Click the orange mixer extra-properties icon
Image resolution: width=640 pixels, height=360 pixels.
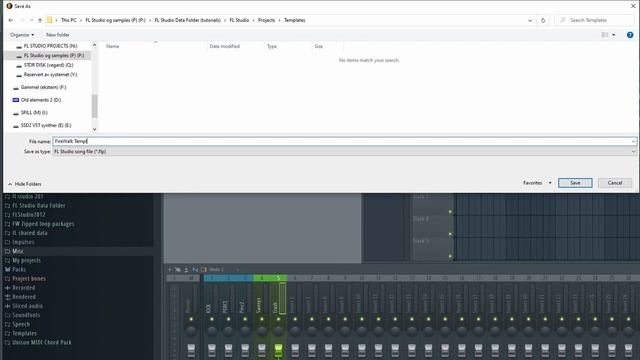click(204, 270)
